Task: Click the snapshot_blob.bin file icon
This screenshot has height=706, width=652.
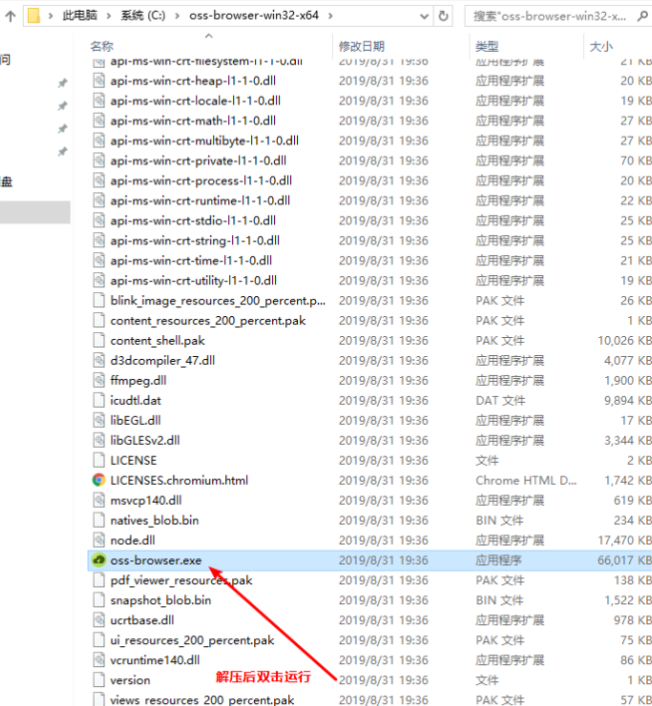Action: [x=99, y=600]
